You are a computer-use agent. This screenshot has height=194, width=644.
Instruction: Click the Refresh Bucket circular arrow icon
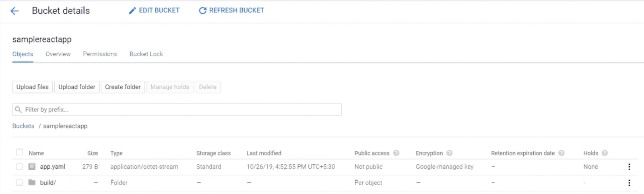(203, 11)
